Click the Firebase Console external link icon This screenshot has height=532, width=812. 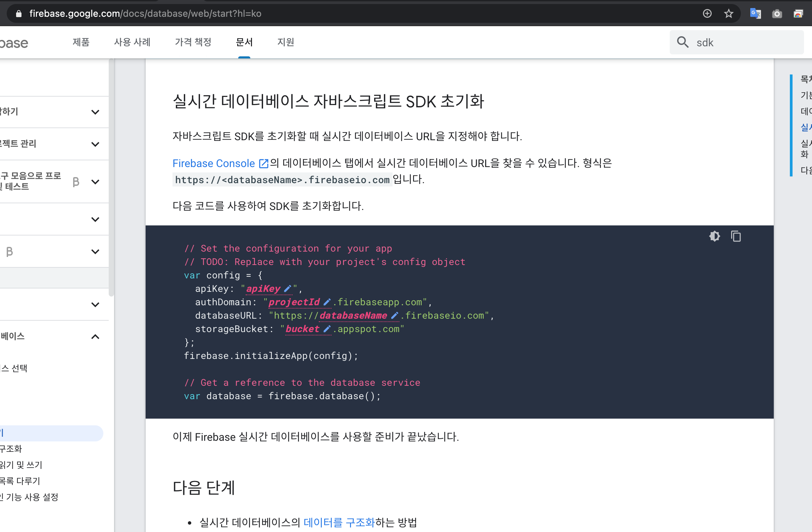pos(264,163)
